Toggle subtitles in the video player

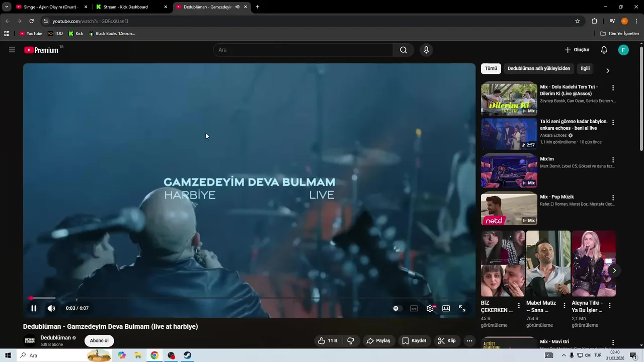click(414, 308)
